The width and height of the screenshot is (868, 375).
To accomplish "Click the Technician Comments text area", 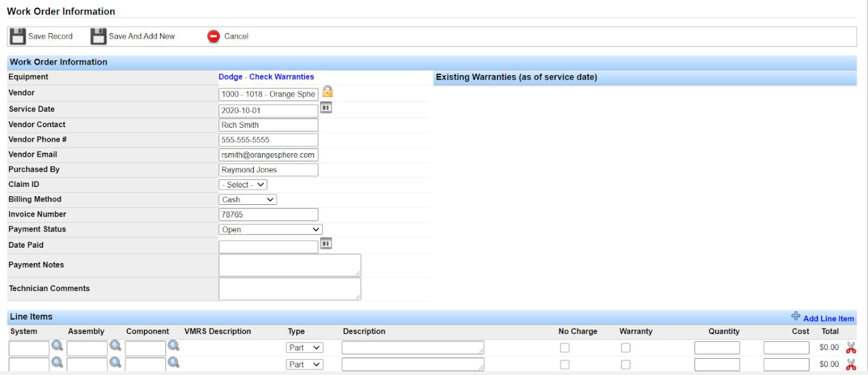I will point(290,289).
